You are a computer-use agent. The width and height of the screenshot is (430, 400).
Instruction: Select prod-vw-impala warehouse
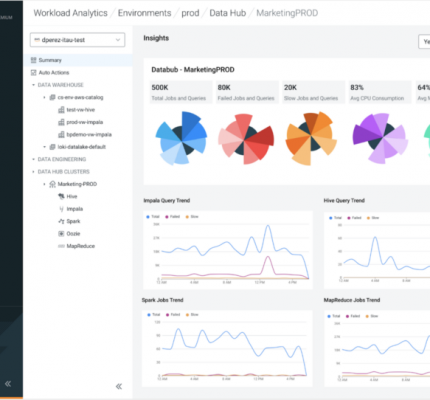click(85, 122)
